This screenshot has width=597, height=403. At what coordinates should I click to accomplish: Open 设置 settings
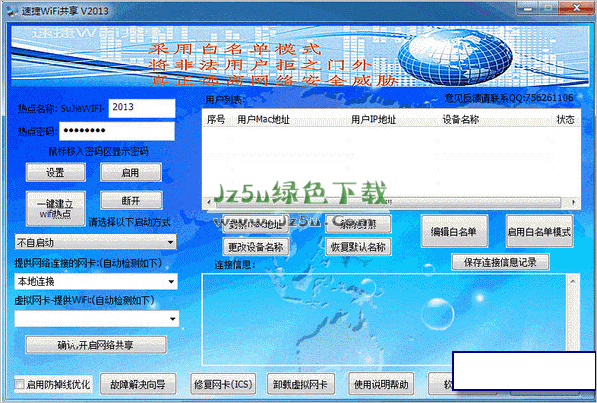pos(56,173)
